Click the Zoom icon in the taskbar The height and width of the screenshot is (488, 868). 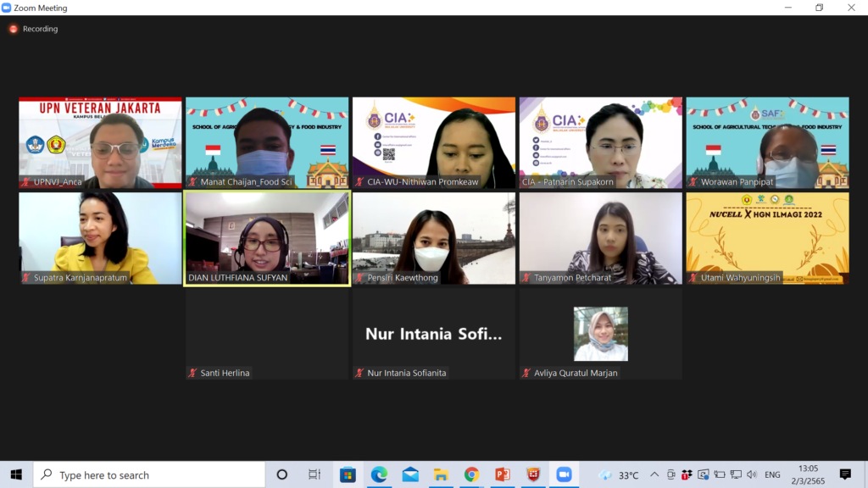(x=564, y=474)
